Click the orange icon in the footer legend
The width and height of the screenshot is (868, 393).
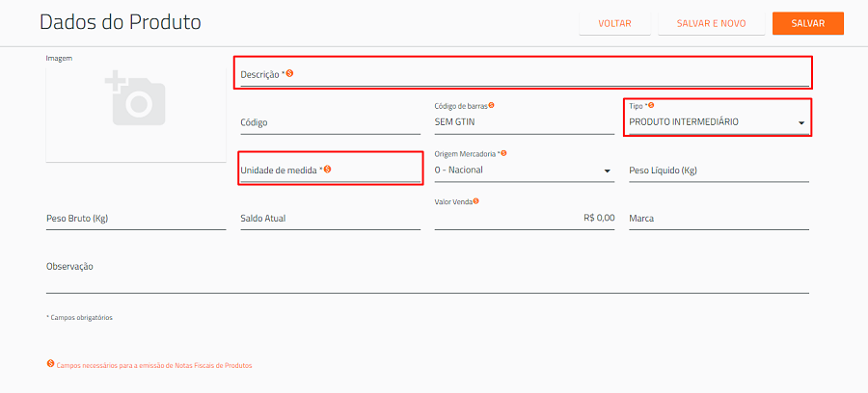51,364
